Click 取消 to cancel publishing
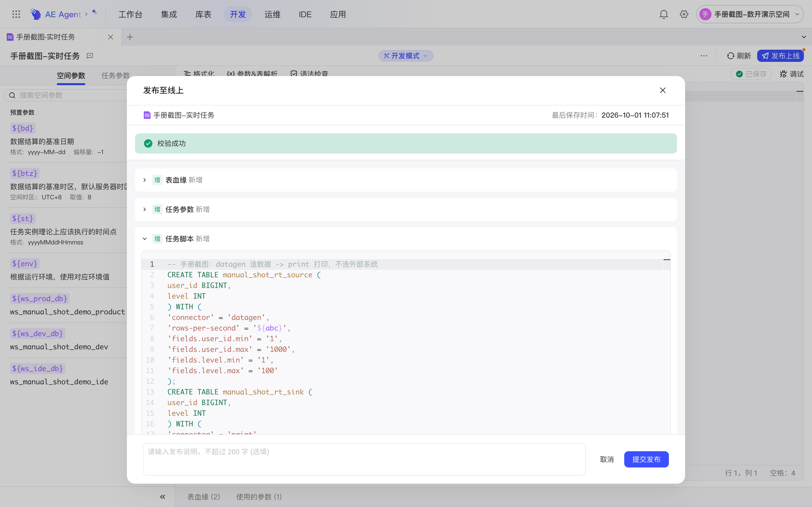Screen dimensions: 812x507 [607, 459]
